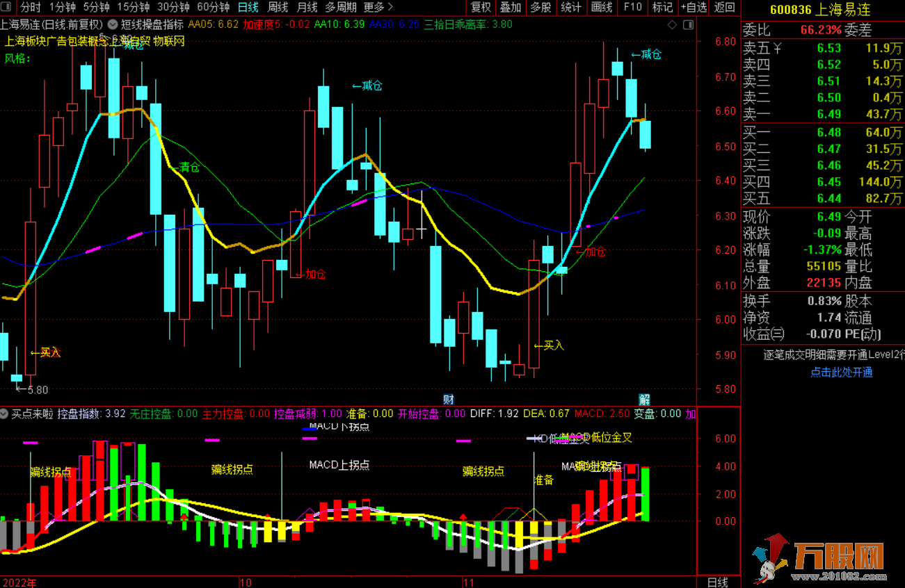The image size is (905, 588).
Task: Open the 统计 statistics tool
Action: [571, 8]
